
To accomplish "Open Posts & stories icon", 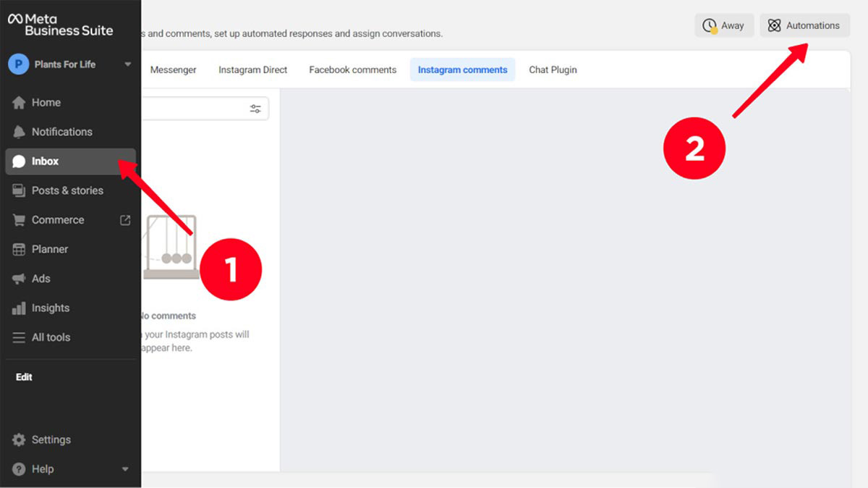I will 19,190.
